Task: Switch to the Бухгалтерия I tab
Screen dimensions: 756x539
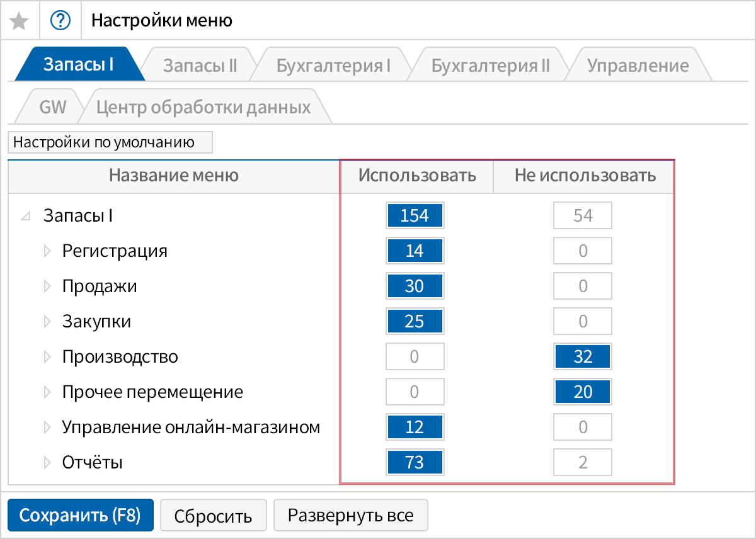Action: [333, 64]
